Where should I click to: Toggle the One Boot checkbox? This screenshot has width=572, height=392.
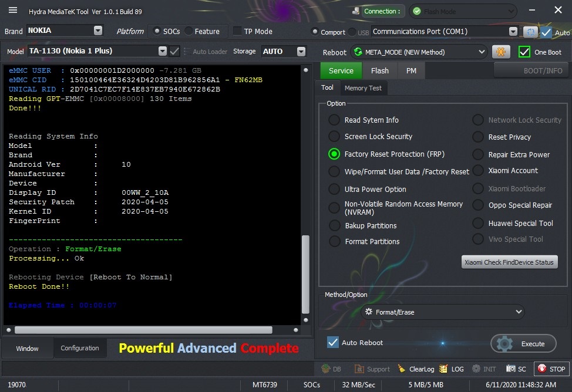pos(524,52)
